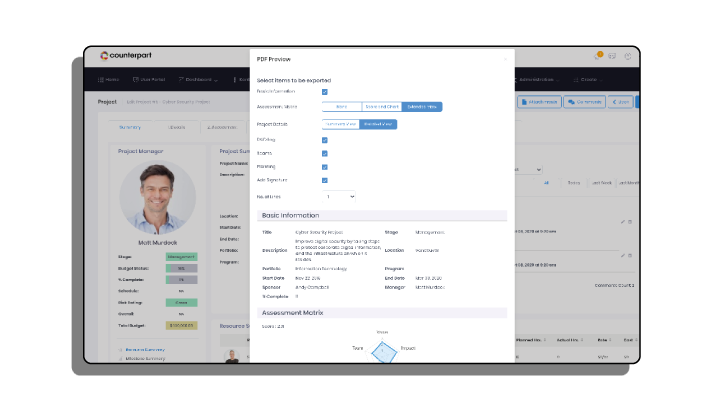Image resolution: width=720 pixels, height=400 pixels.
Task: Click the green Stage status badge
Action: pyautogui.click(x=181, y=257)
